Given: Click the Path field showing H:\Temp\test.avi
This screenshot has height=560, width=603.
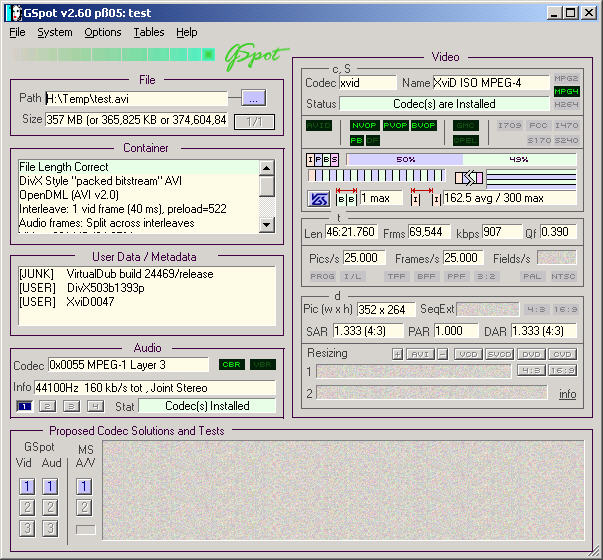Looking at the screenshot, I should (x=137, y=99).
